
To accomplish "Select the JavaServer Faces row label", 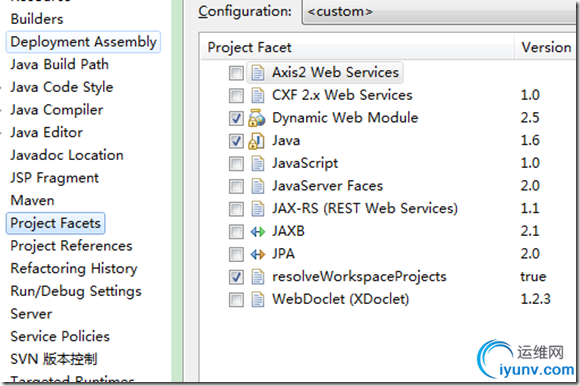I will [327, 186].
